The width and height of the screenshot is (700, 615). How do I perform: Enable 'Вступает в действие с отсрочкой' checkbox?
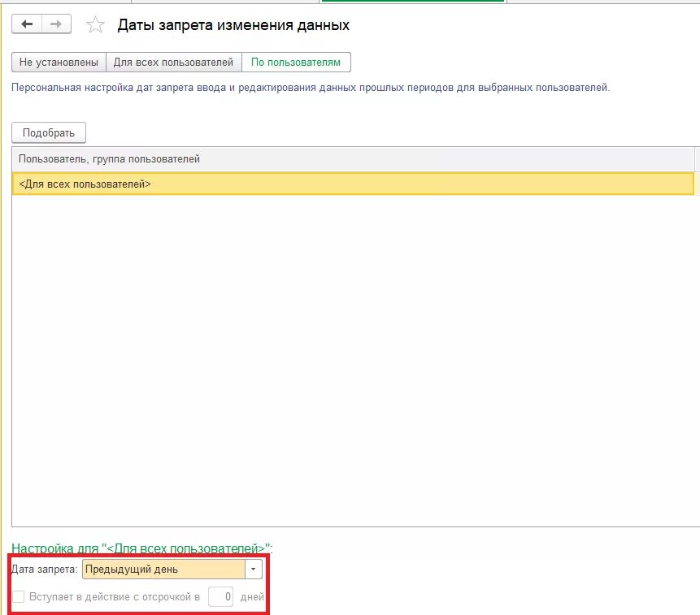(x=19, y=596)
